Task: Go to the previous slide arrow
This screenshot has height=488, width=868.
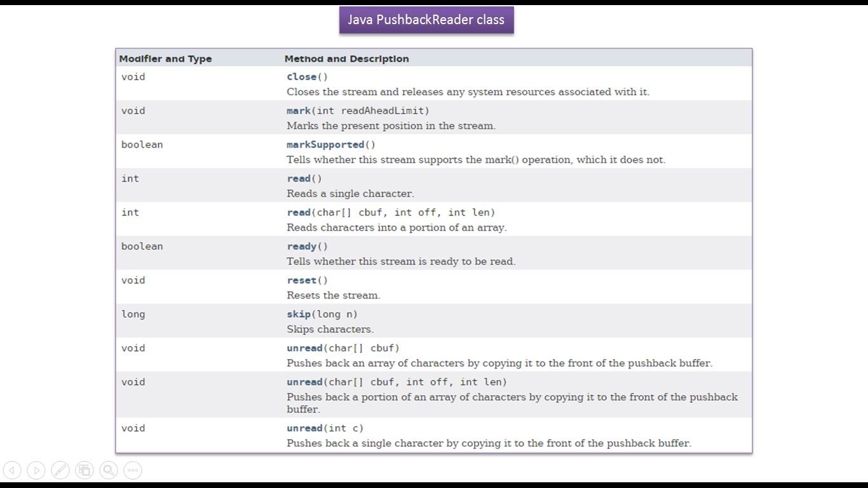Action: tap(12, 470)
